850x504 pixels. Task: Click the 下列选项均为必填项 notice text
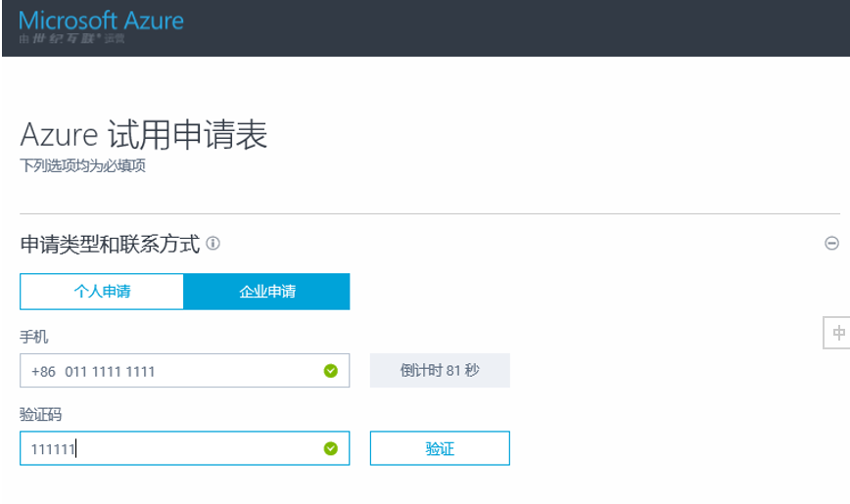(83, 165)
